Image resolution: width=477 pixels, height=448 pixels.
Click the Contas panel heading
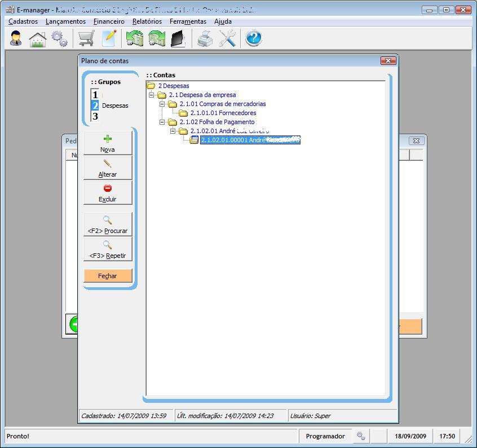pos(161,75)
